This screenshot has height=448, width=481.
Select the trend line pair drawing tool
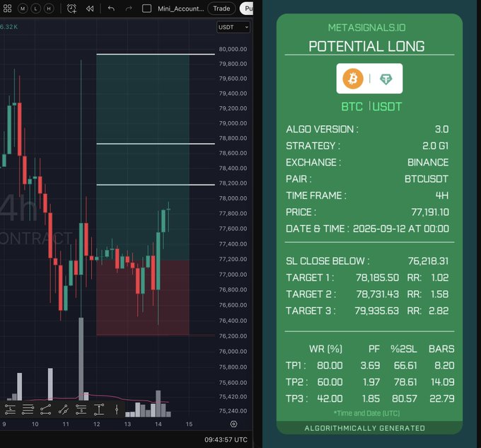click(x=45, y=409)
